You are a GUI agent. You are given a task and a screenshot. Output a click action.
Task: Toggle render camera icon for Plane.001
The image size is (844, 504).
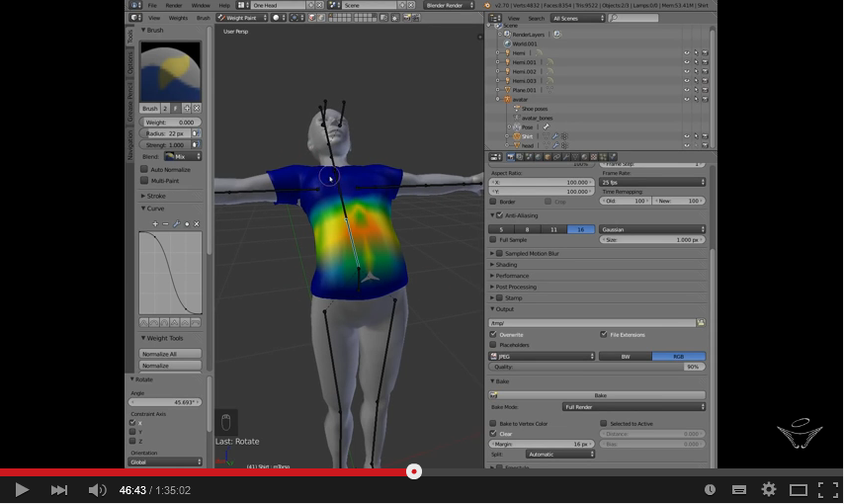point(705,90)
